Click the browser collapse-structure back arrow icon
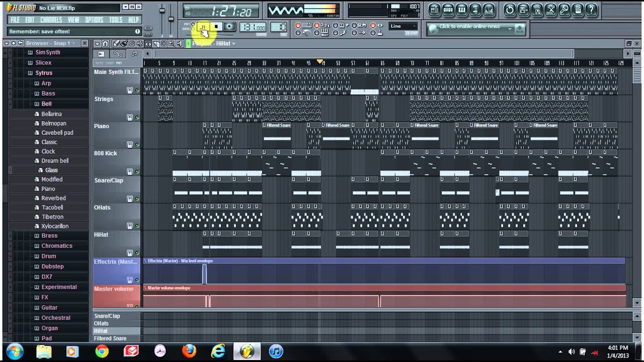This screenshot has width=644, height=362. tap(20, 43)
